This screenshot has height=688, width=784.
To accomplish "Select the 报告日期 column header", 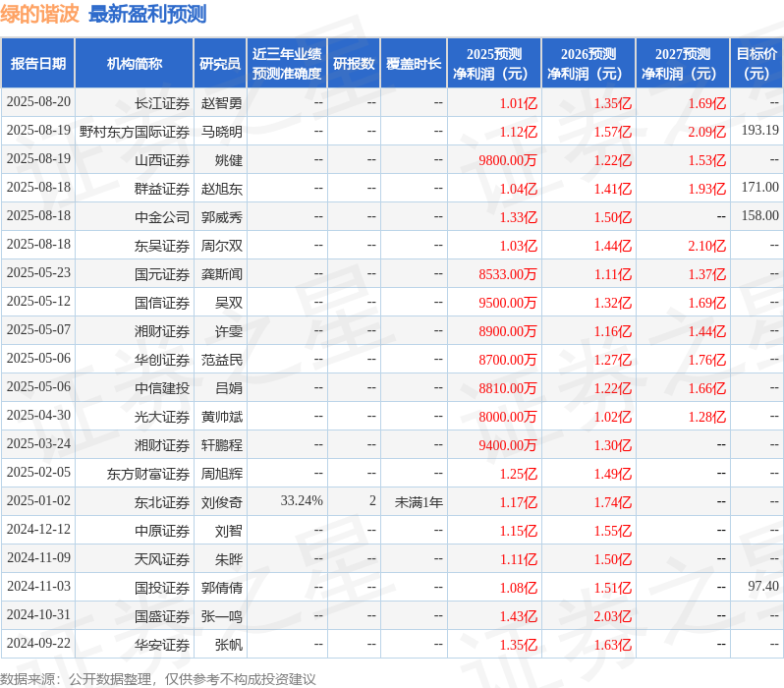I will 38,64.
